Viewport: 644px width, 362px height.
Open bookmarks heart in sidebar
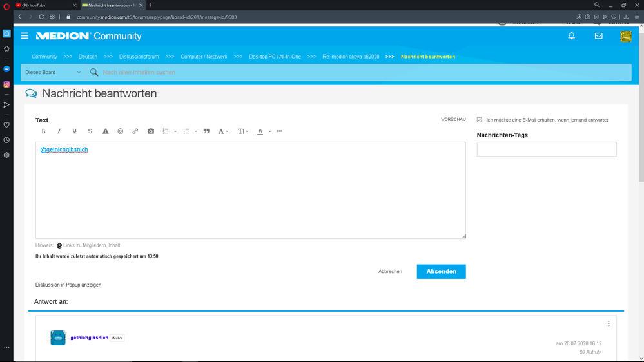click(x=6, y=125)
